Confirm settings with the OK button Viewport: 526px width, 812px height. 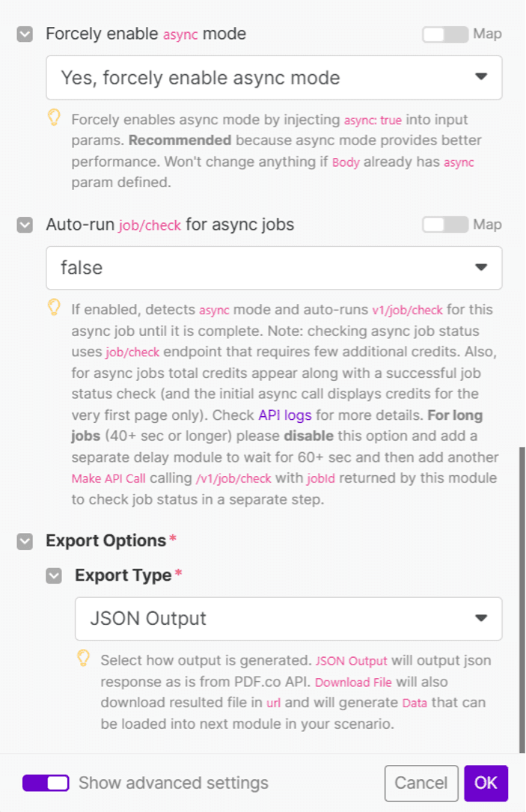(486, 783)
